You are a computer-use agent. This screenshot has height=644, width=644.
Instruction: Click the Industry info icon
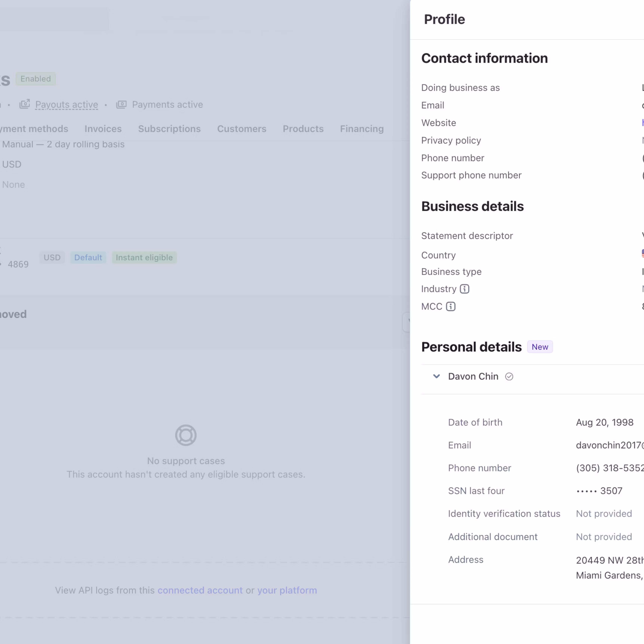(x=464, y=289)
